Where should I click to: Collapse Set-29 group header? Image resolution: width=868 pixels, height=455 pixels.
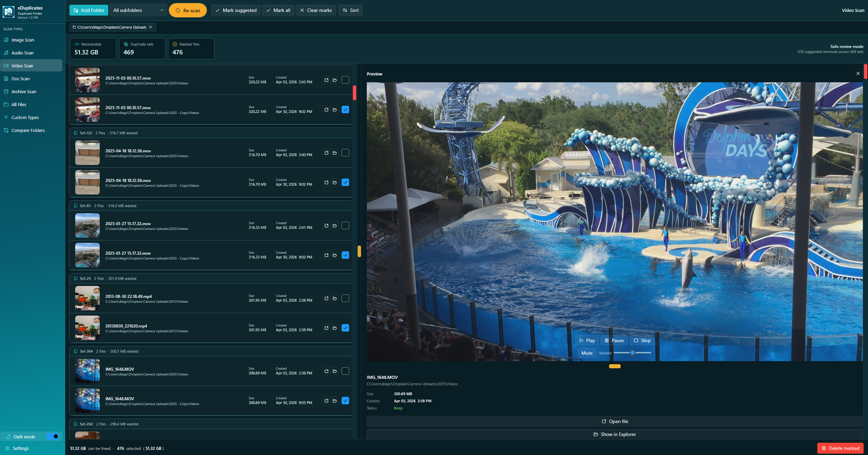click(x=210, y=279)
